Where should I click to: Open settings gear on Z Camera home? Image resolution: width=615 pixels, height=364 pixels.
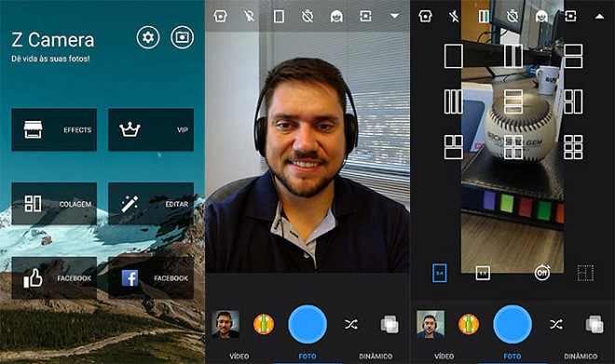(148, 37)
